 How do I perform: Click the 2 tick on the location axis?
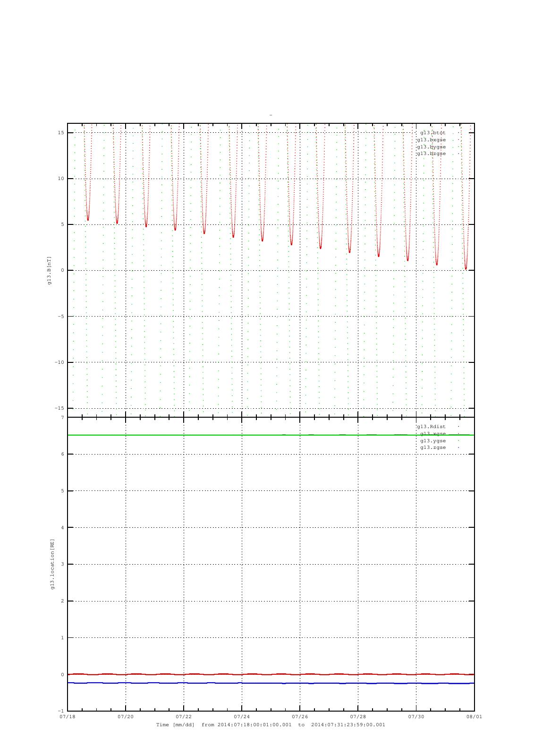pos(62,601)
